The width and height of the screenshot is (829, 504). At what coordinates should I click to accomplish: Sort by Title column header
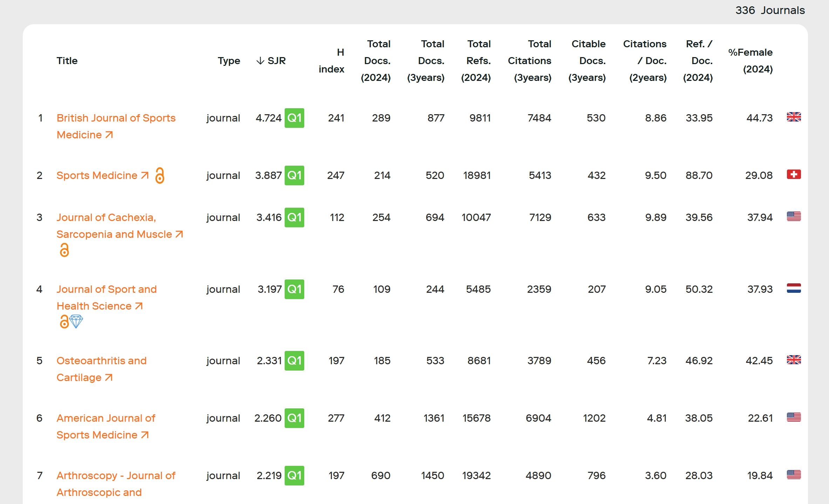67,61
